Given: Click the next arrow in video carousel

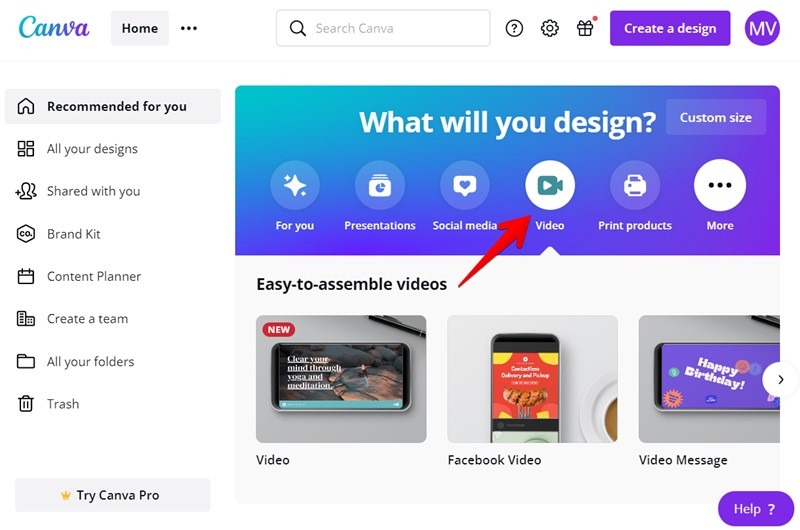Looking at the screenshot, I should click(x=780, y=380).
